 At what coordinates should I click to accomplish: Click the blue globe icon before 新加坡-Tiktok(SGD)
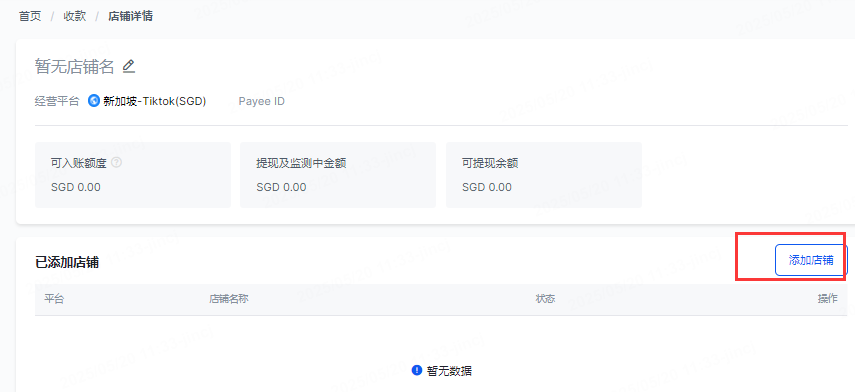coord(94,101)
